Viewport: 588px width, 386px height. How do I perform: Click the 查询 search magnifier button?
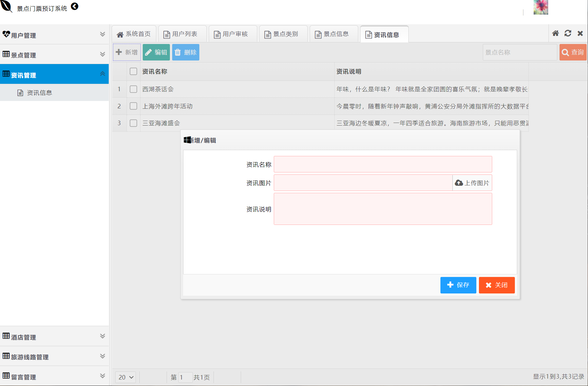click(572, 52)
